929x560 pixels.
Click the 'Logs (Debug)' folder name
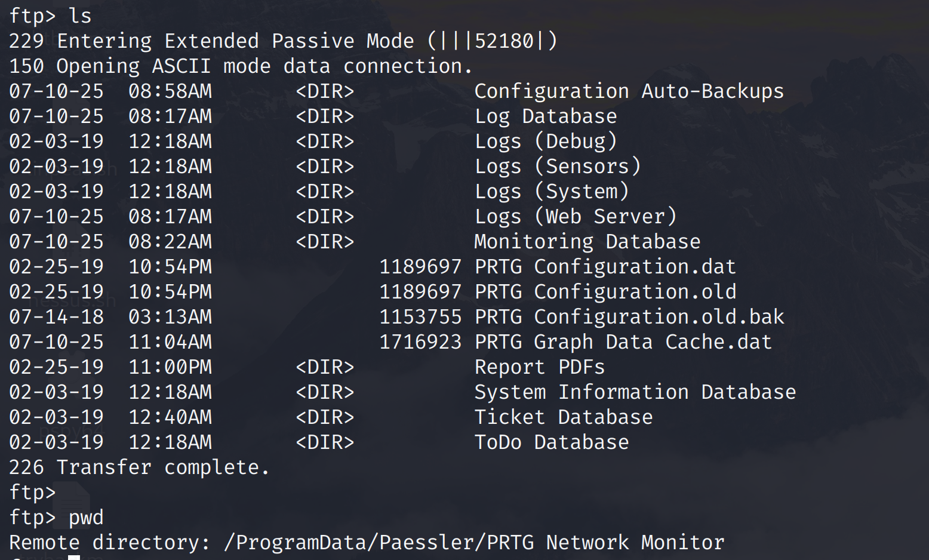tap(546, 141)
